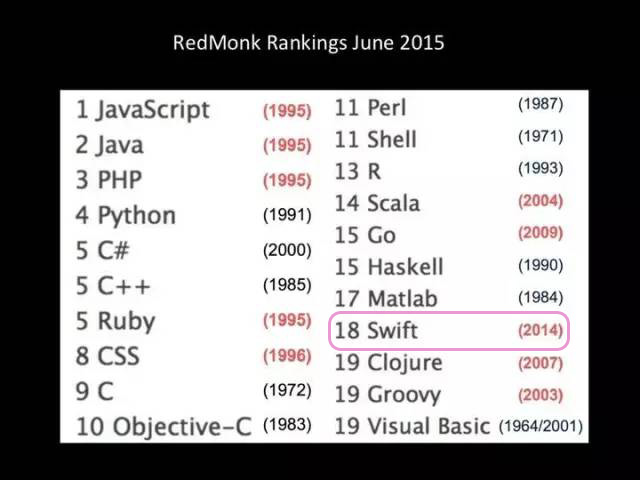
Task: Select the 17 Matlab entry
Action: click(386, 299)
